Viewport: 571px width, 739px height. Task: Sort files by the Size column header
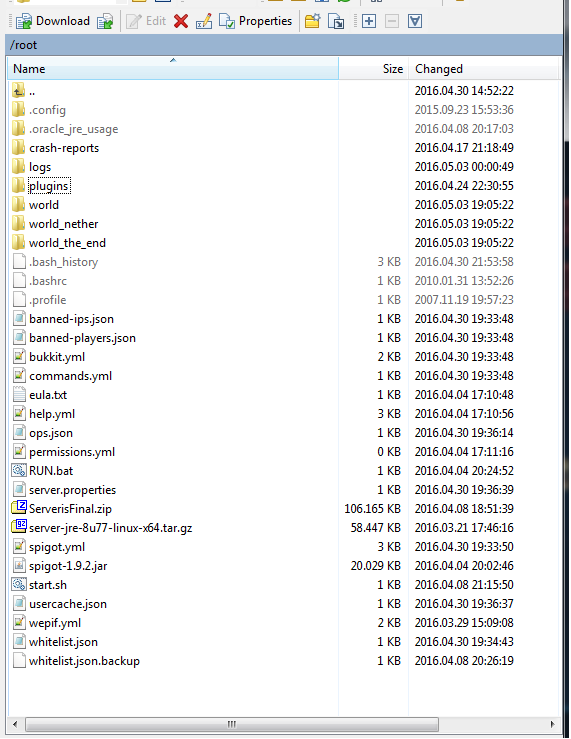point(373,69)
